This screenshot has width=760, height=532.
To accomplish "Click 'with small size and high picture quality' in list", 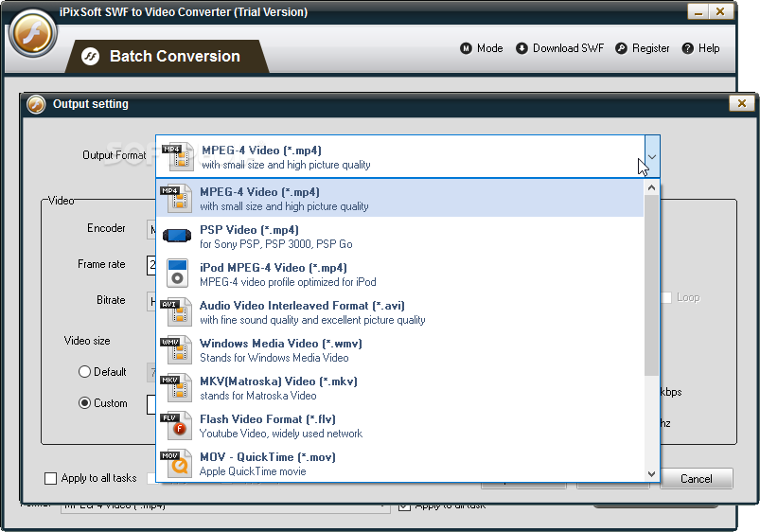I will point(284,206).
